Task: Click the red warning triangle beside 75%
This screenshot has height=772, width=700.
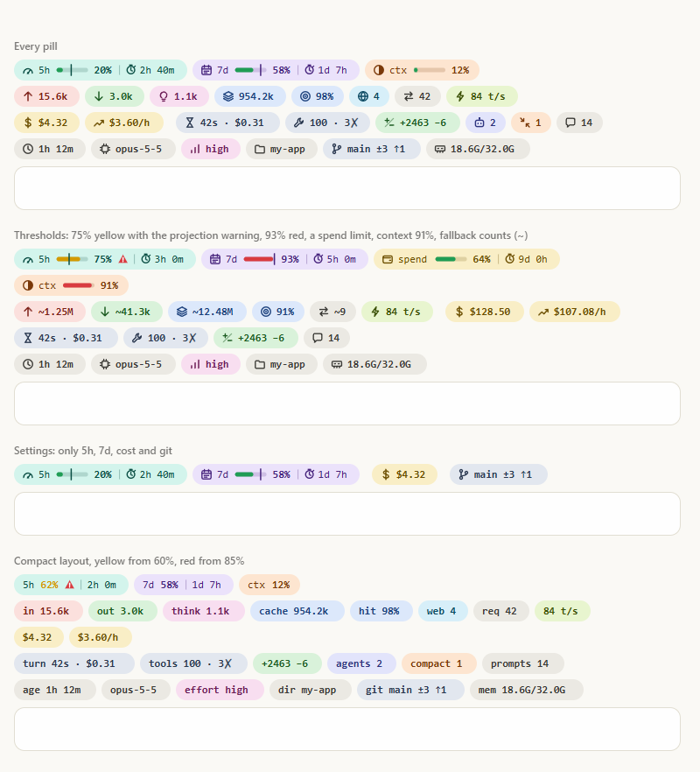Action: click(123, 259)
